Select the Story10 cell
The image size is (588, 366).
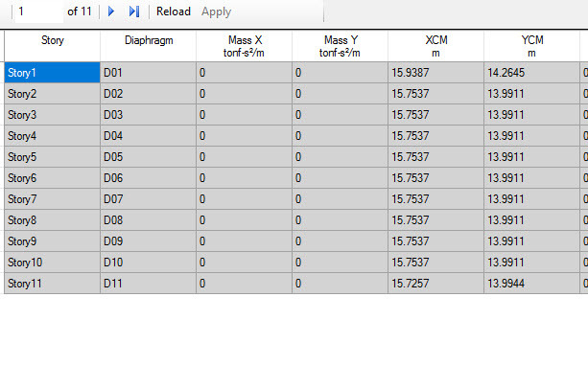click(x=52, y=263)
